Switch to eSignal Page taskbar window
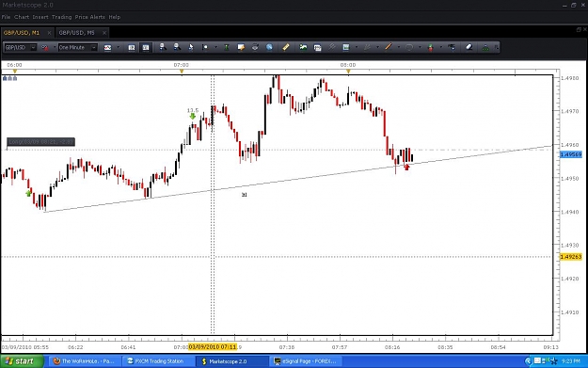 point(305,361)
